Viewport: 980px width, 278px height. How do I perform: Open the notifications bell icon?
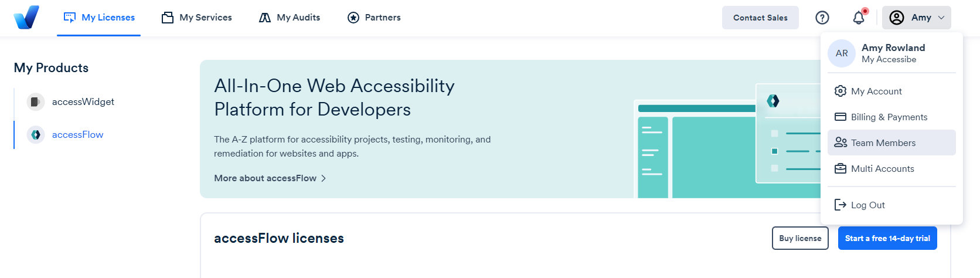(x=859, y=18)
